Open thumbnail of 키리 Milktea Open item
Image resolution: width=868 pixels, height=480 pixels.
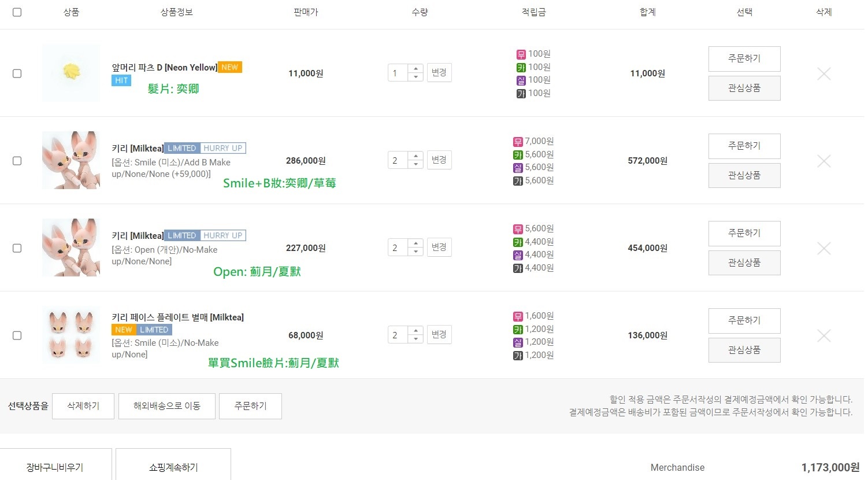pyautogui.click(x=71, y=248)
